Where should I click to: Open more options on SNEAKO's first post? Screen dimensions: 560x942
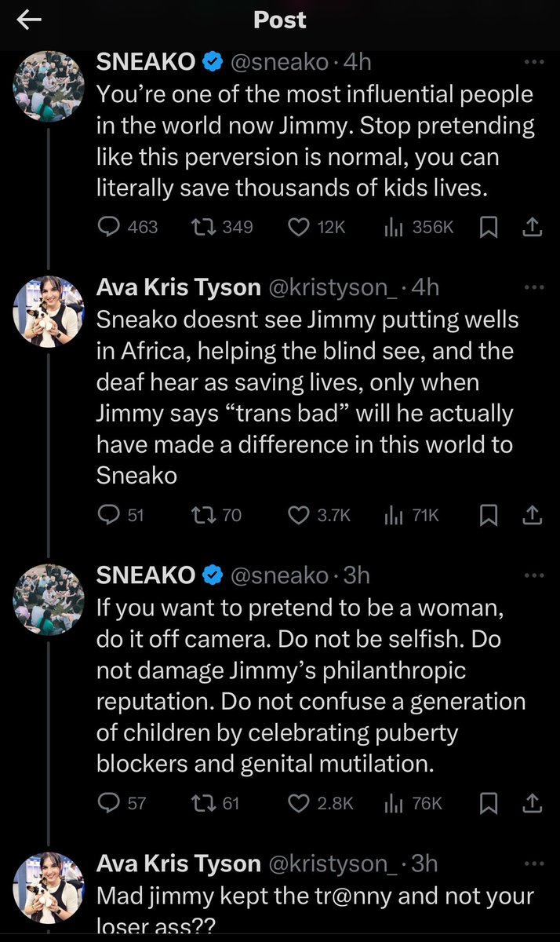pos(533,62)
